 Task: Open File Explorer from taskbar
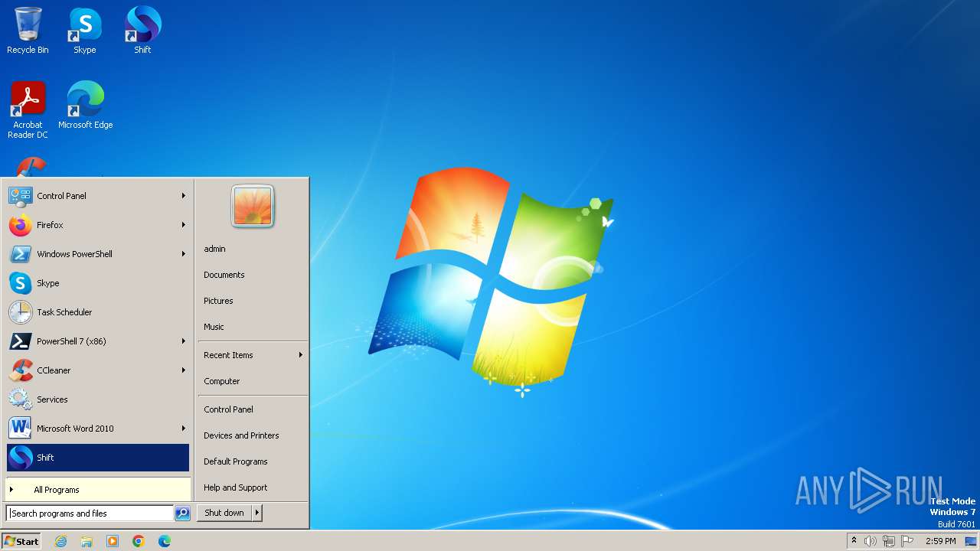tap(87, 541)
